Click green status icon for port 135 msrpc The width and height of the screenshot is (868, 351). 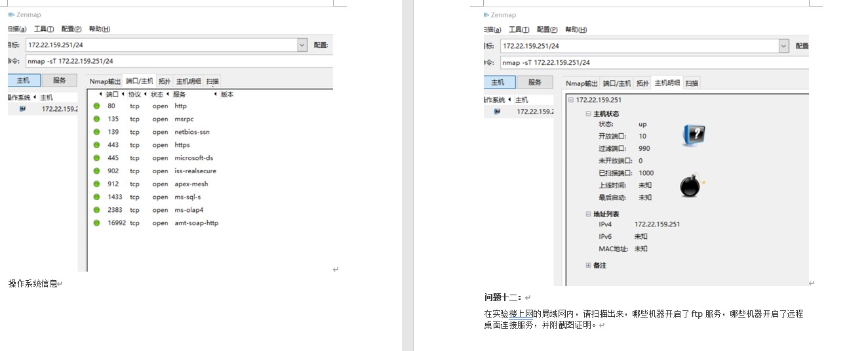point(96,119)
